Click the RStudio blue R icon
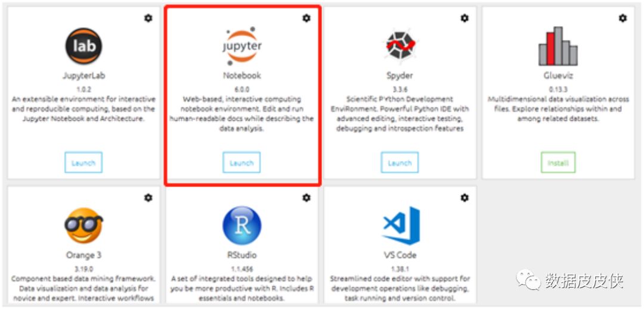 pos(242,226)
